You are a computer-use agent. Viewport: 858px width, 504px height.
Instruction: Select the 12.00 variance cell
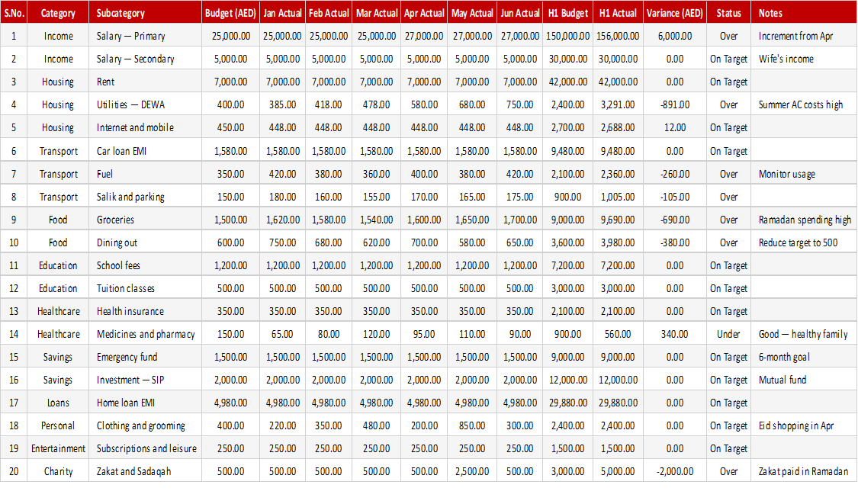[x=675, y=128]
